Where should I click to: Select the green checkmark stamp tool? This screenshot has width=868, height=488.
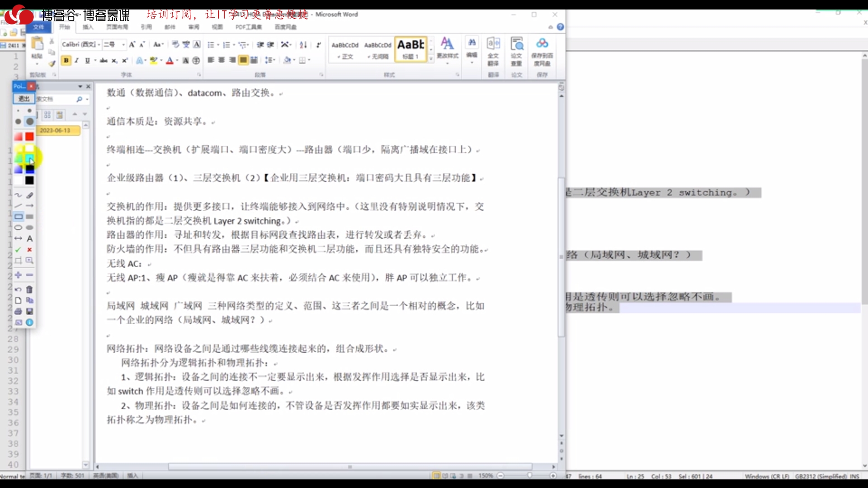(18, 250)
